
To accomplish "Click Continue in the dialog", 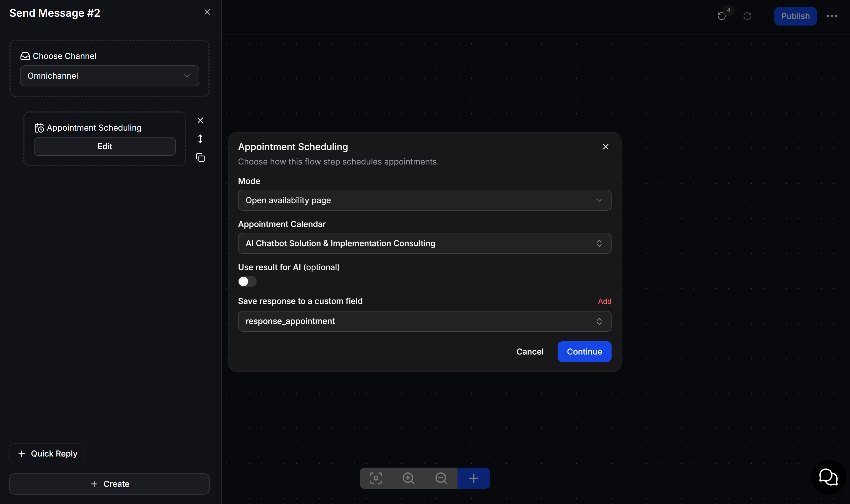I will point(584,351).
